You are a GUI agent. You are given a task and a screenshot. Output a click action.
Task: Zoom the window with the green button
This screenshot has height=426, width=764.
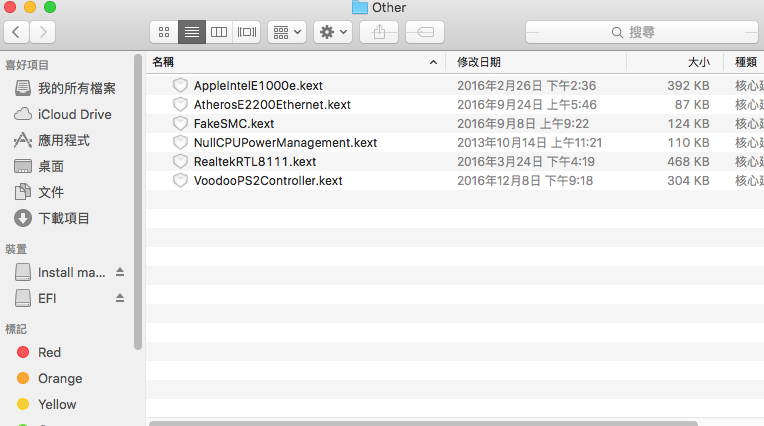(x=50, y=7)
